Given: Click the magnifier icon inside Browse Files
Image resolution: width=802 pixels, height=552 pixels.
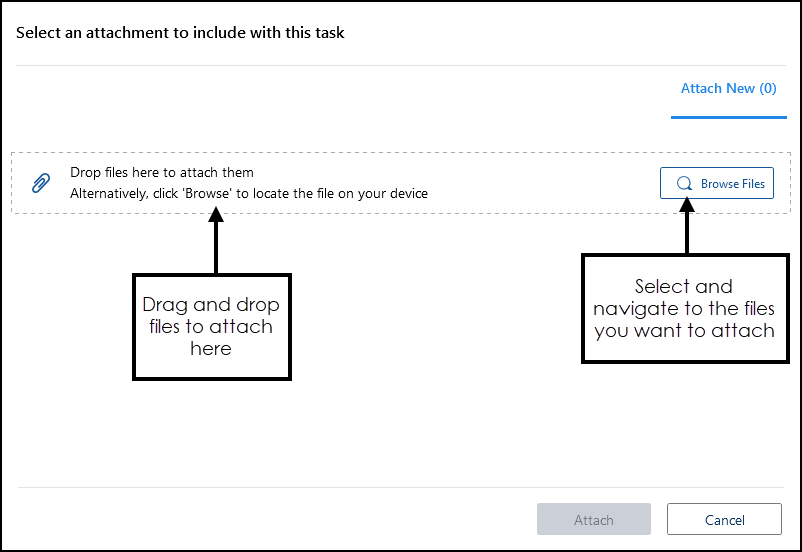Looking at the screenshot, I should pyautogui.click(x=684, y=184).
